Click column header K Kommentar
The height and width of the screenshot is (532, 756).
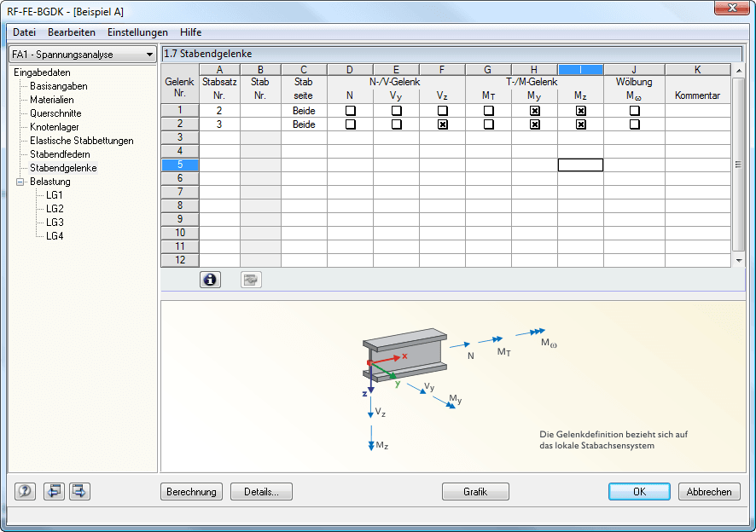(x=698, y=70)
